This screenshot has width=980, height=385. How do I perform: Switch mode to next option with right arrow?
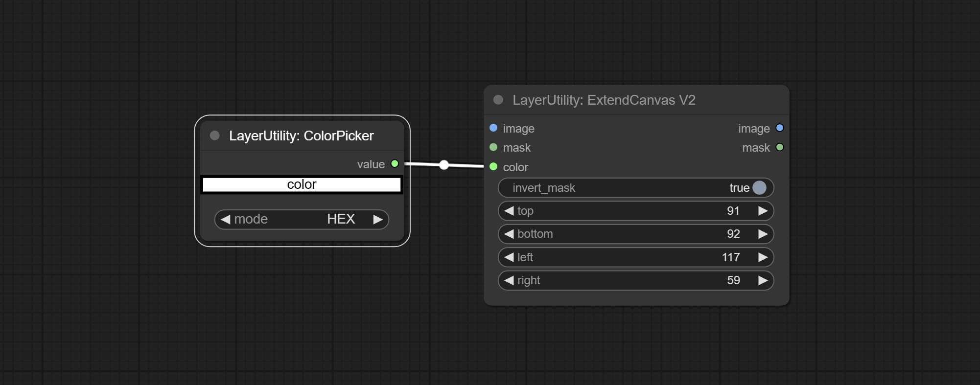point(378,219)
